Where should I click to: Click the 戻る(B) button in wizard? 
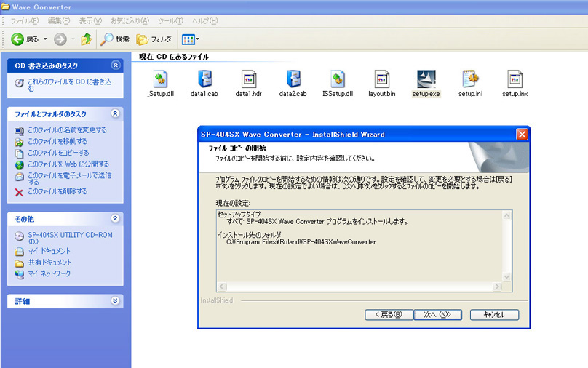(389, 315)
